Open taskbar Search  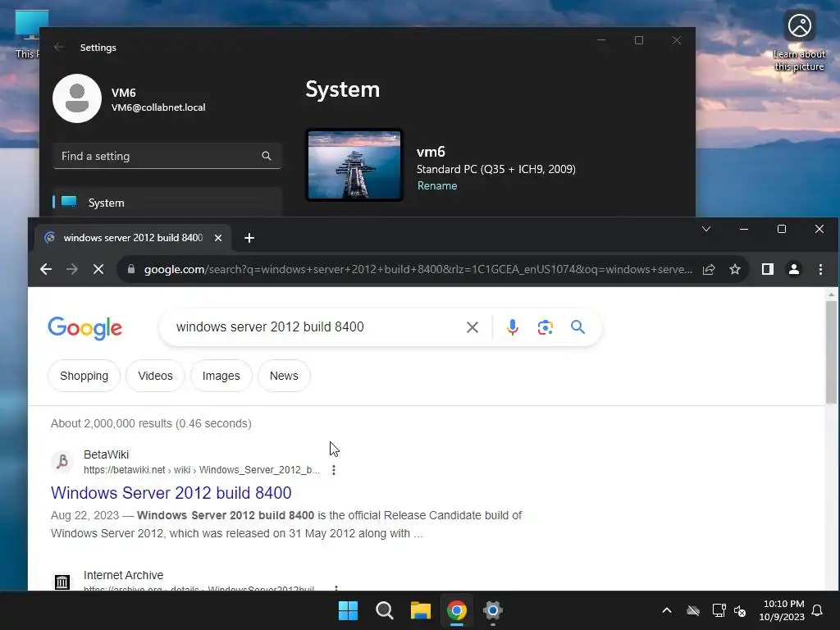coord(385,610)
